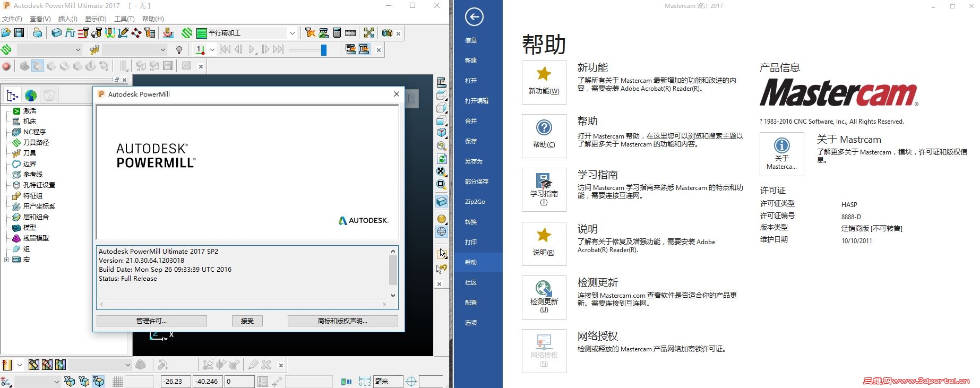Click the print icon in PowerMill toolbar
Viewport: 980px width, 388px height.
(37, 33)
